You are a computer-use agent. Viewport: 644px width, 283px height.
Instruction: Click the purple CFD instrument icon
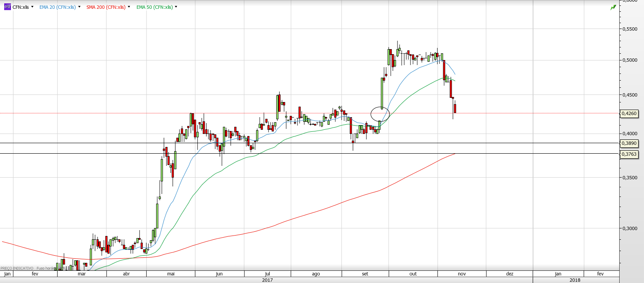pyautogui.click(x=8, y=7)
